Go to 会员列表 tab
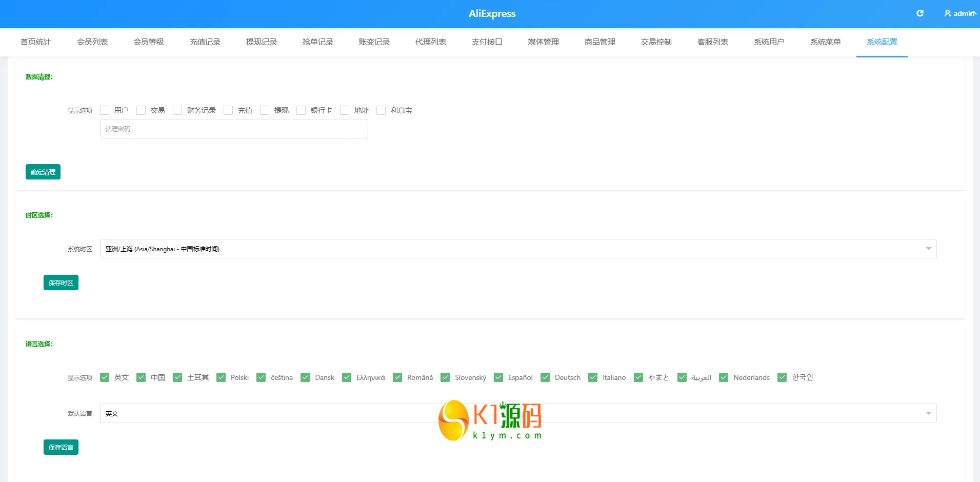The image size is (980, 482). click(92, 42)
